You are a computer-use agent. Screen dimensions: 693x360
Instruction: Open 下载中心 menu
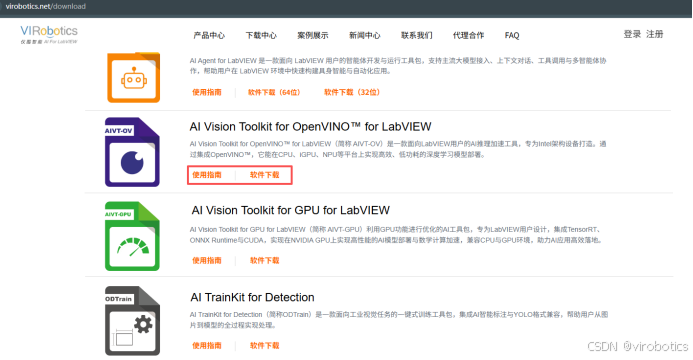(x=261, y=35)
